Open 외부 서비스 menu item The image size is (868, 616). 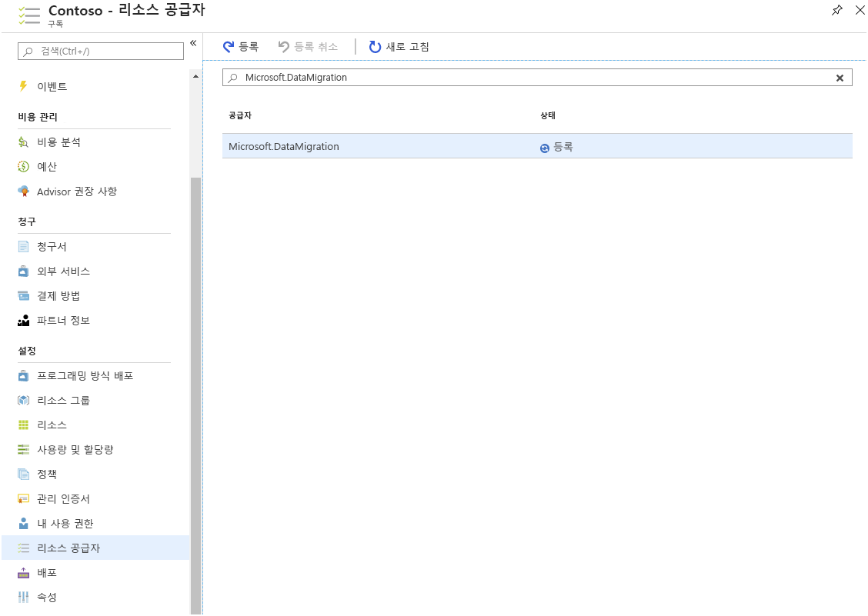pos(64,271)
